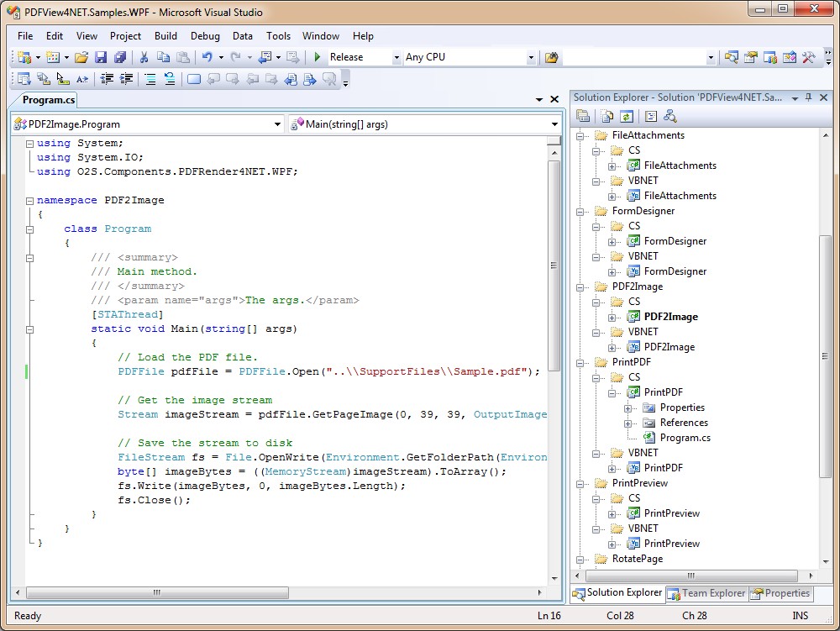Toggle auto-hide pin on Solution Explorer
Image resolution: width=840 pixels, height=631 pixels.
(x=809, y=97)
